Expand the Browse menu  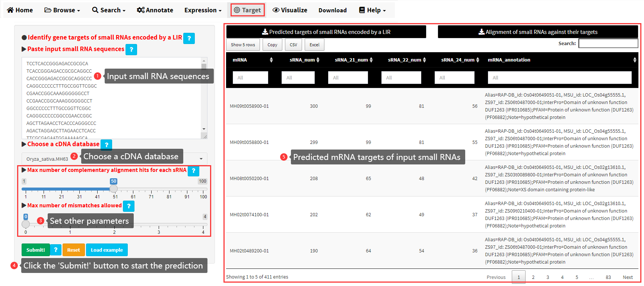pos(62,10)
